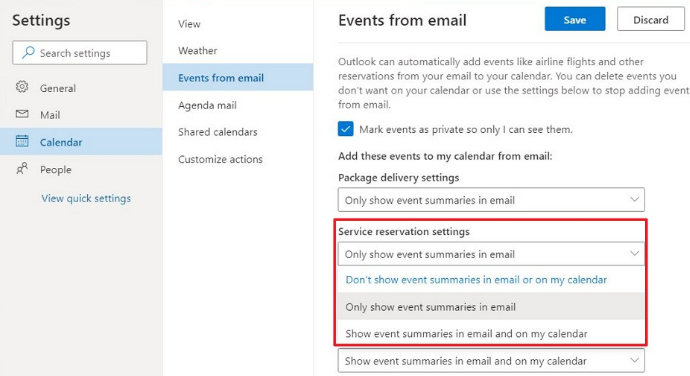Click the General gear icon
Viewport: 690px width, 376px height.
point(22,87)
